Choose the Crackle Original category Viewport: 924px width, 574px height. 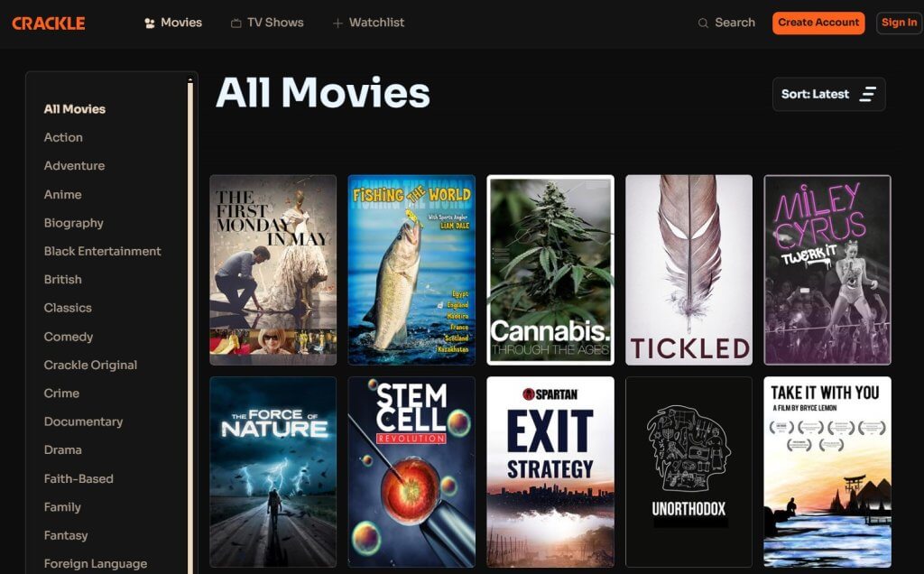coord(90,365)
